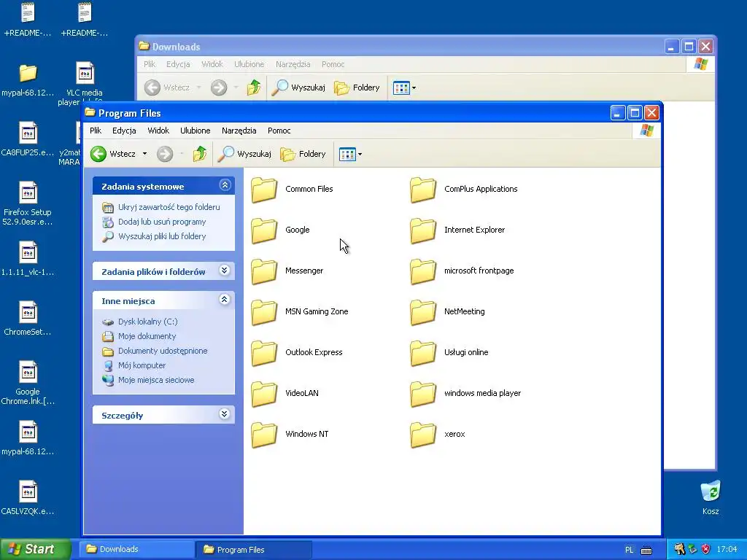Select 1.1.11_vlc-1... desktop icon
The image size is (747, 560).
(28, 259)
